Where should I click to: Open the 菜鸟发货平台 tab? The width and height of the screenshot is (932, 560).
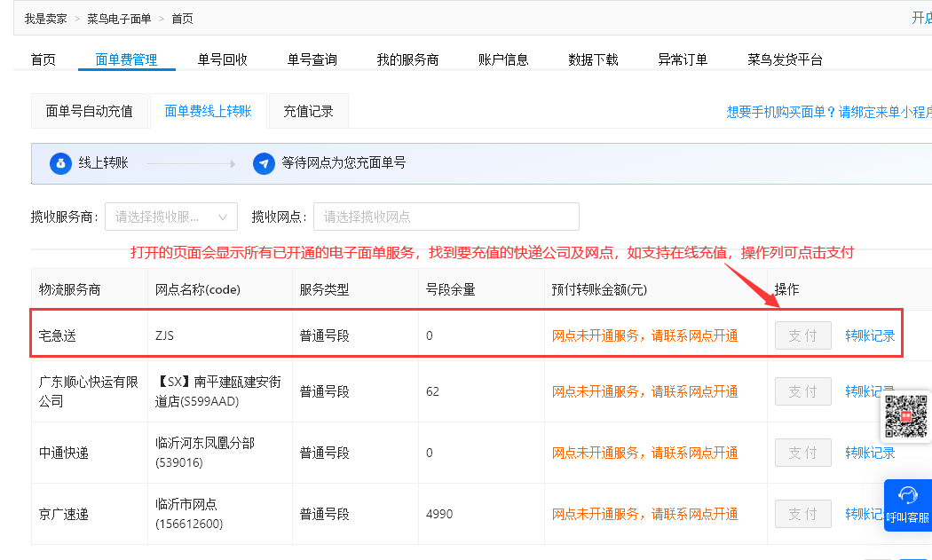[x=786, y=60]
